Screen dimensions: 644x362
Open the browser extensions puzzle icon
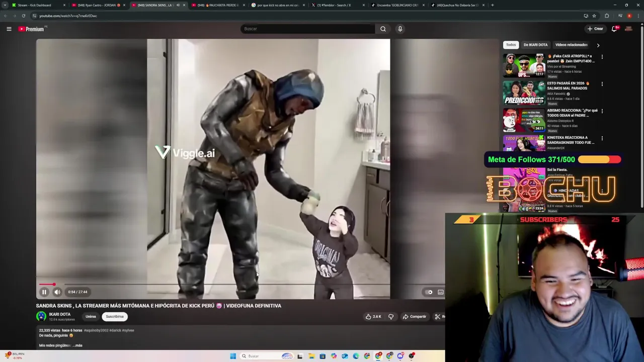pyautogui.click(x=607, y=16)
